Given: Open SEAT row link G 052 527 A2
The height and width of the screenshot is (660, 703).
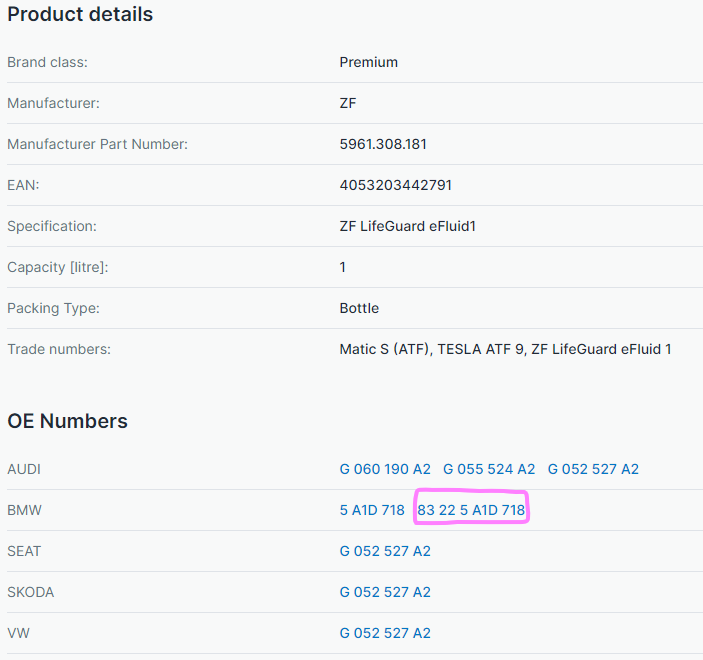Looking at the screenshot, I should point(385,551).
